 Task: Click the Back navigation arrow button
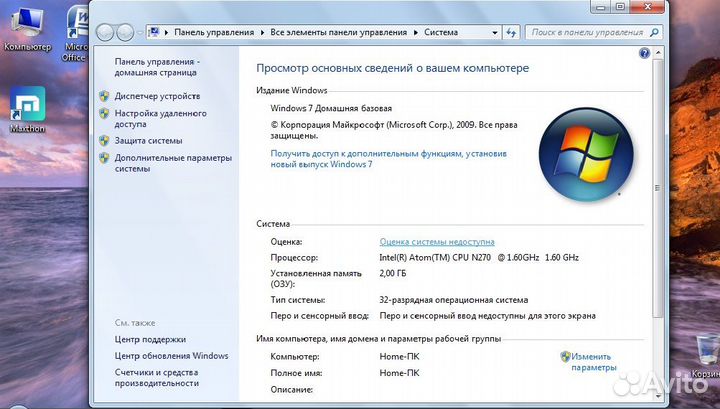105,33
